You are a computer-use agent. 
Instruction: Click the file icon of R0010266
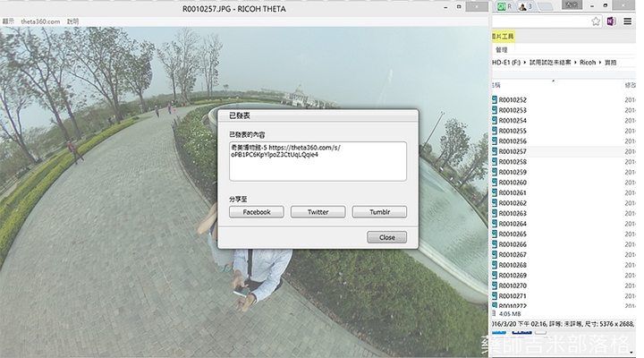495,244
